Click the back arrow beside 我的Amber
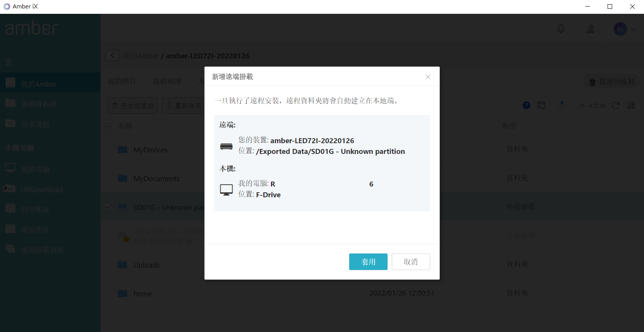 (112, 56)
